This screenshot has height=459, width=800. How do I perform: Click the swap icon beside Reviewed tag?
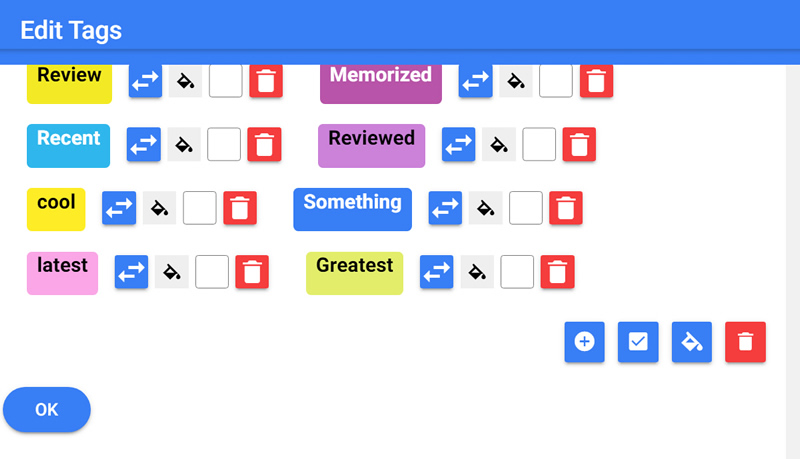459,144
